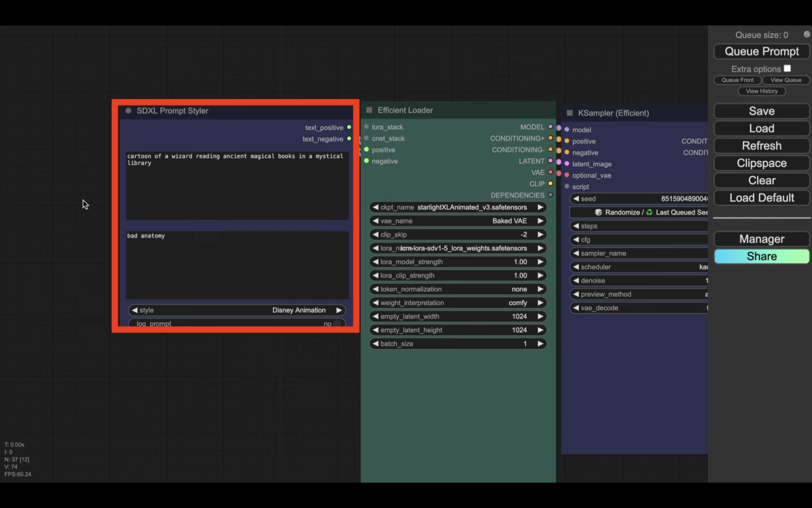Load a workflow file

[762, 128]
